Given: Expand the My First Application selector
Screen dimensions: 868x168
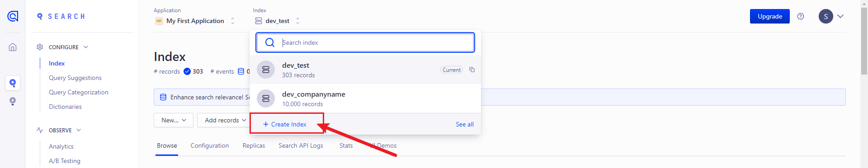Looking at the screenshot, I should pos(195,21).
